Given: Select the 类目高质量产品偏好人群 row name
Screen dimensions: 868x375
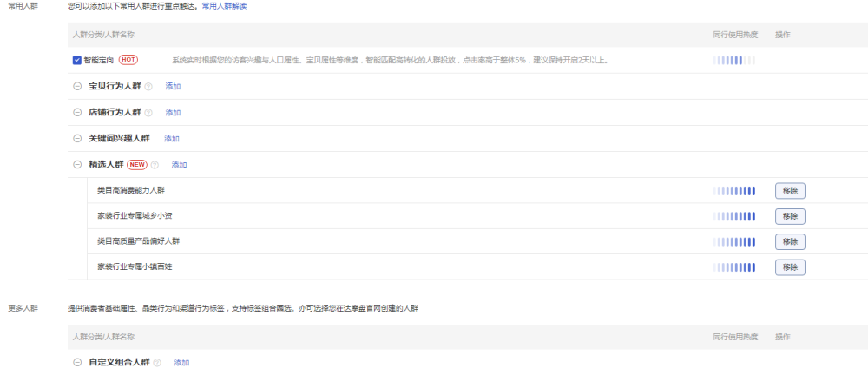Looking at the screenshot, I should click(139, 240).
